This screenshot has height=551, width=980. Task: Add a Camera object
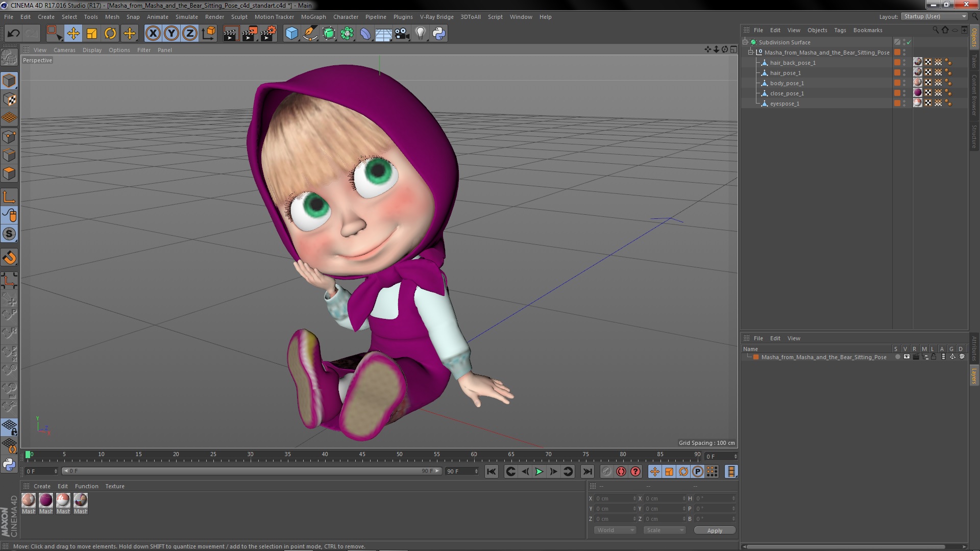click(402, 34)
